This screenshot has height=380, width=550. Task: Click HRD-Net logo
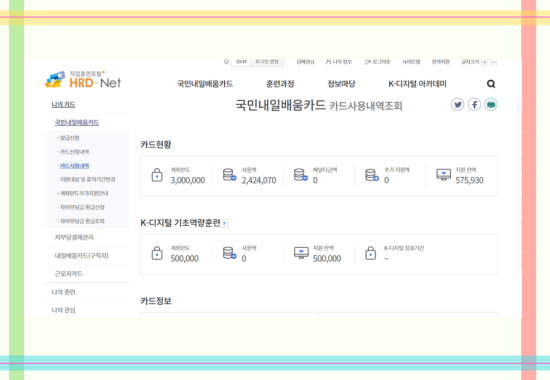click(83, 80)
